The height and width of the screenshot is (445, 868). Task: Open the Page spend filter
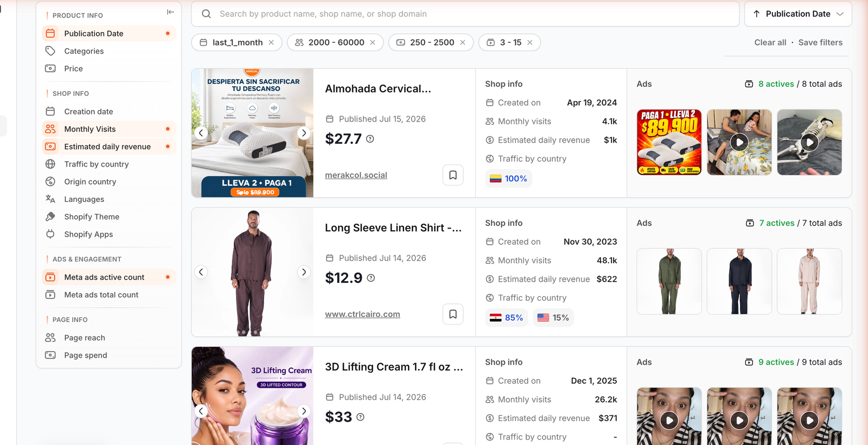[109, 355]
